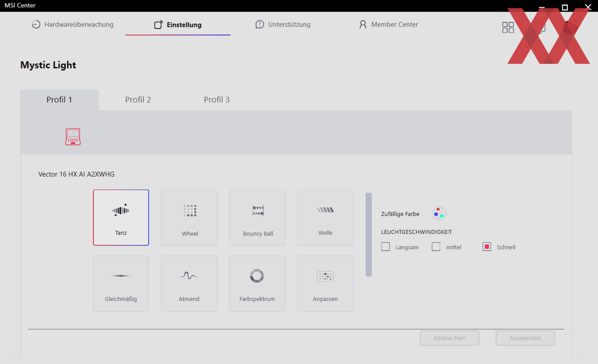Select the Atmend breathing effect
The height and width of the screenshot is (364, 598).
point(189,283)
